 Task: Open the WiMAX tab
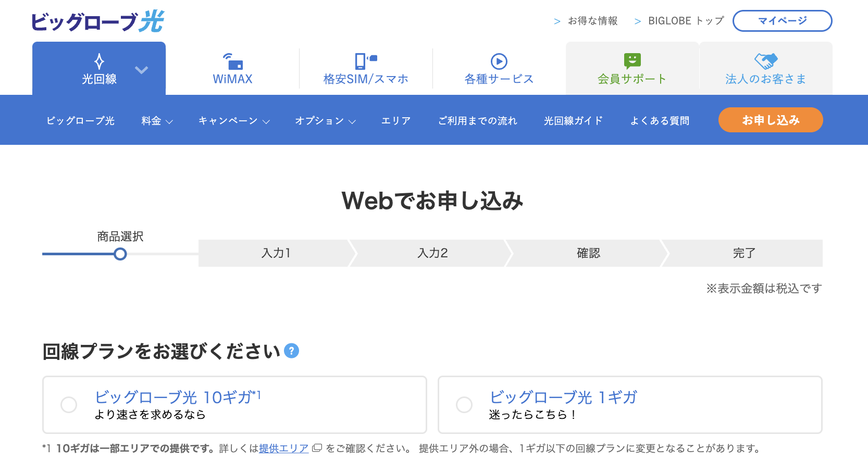(x=232, y=68)
